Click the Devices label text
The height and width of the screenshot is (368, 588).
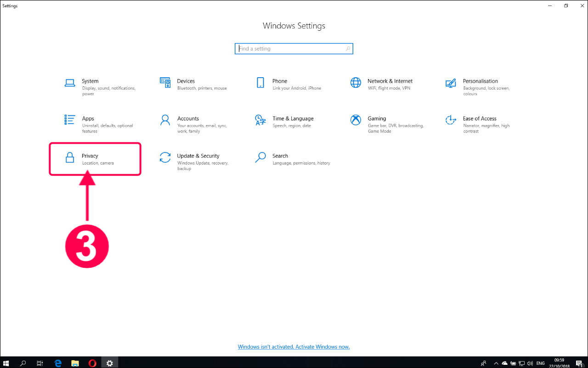point(186,81)
